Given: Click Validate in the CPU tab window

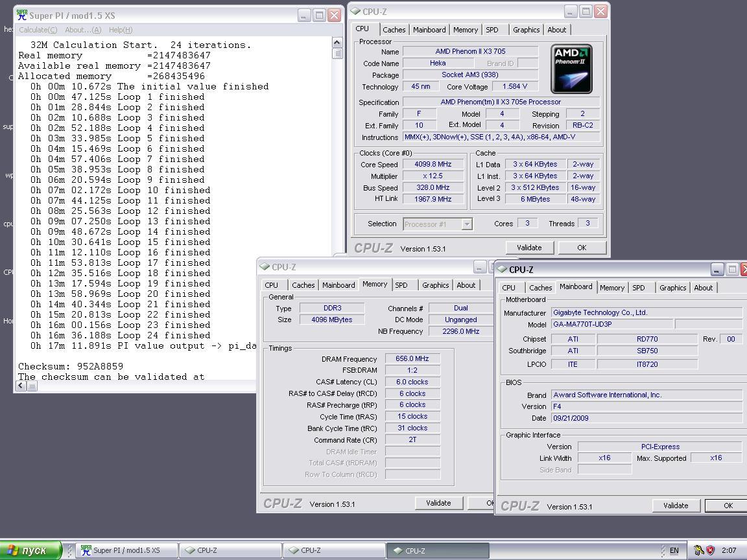Looking at the screenshot, I should click(x=529, y=248).
